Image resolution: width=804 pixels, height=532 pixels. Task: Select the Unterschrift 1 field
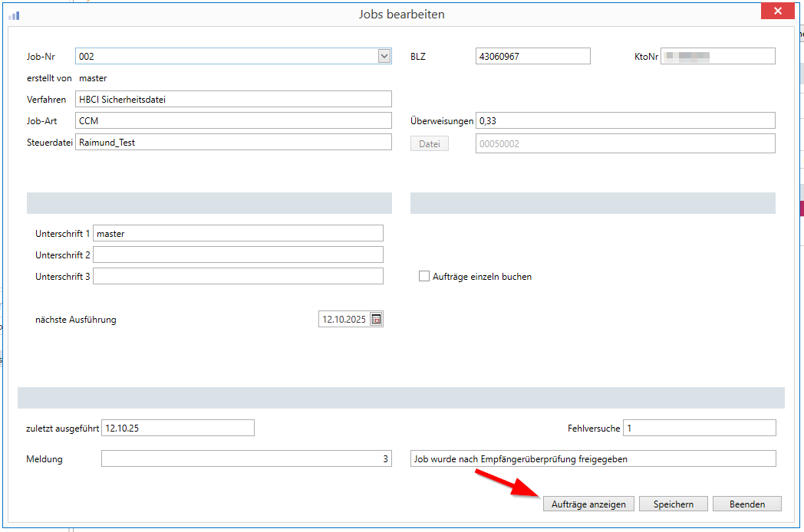(238, 234)
